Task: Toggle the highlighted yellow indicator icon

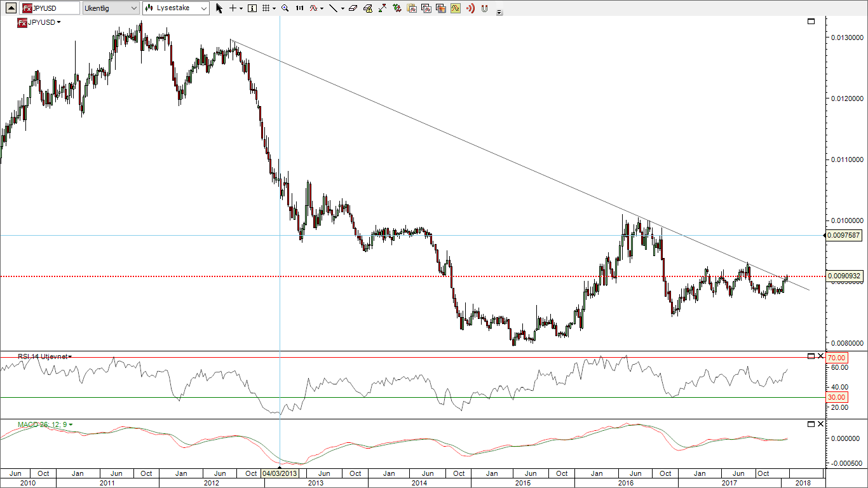Action: [456, 8]
